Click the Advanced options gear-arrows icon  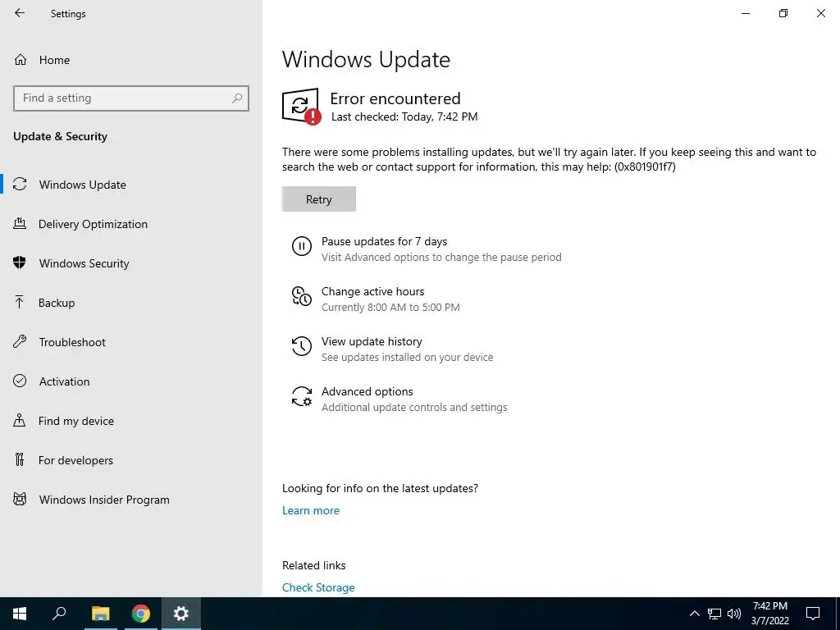[x=302, y=396]
